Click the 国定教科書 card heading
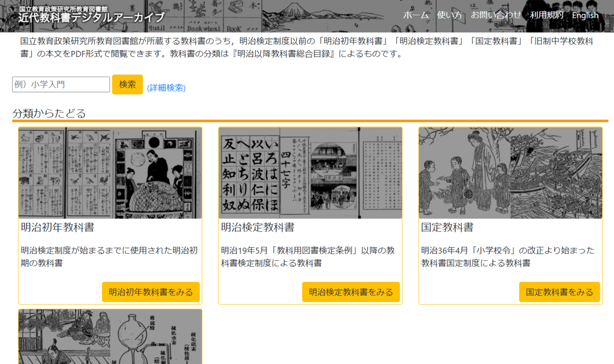Screen dimensions: 614x364 pyautogui.click(x=447, y=227)
